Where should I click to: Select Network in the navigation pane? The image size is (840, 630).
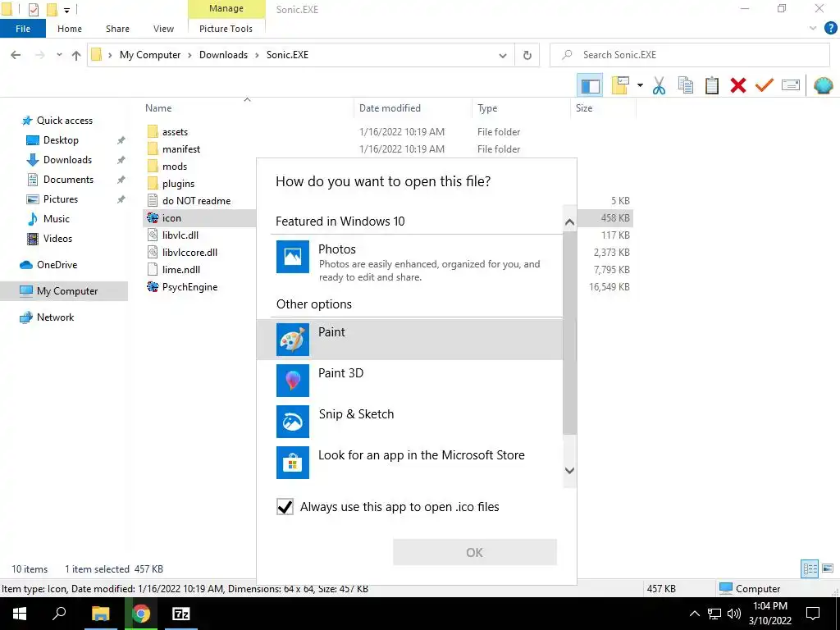tap(55, 317)
